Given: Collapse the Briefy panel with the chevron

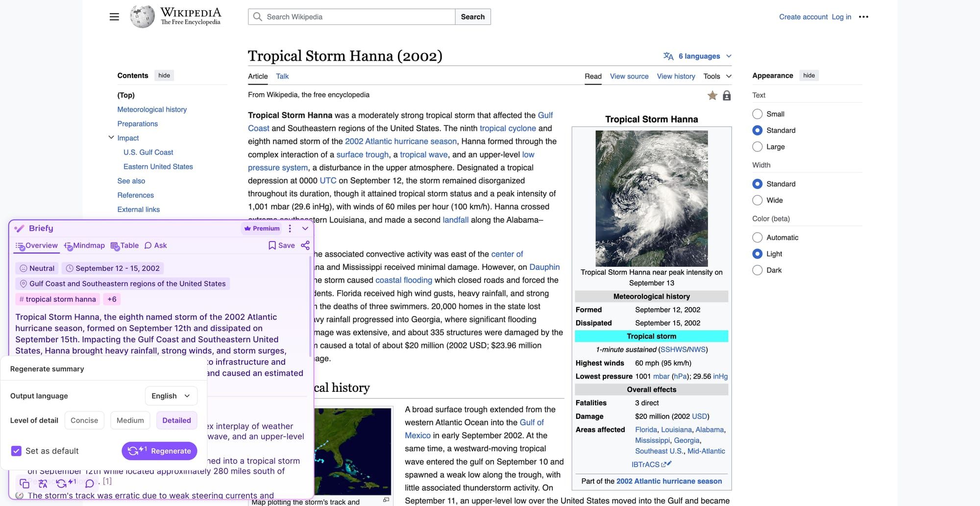Looking at the screenshot, I should pos(305,228).
